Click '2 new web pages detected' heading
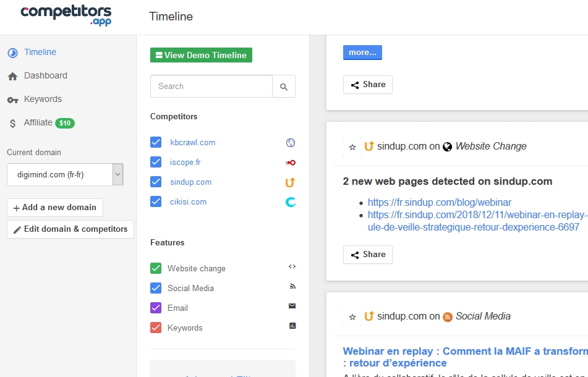Image resolution: width=588 pixels, height=377 pixels. 448,181
